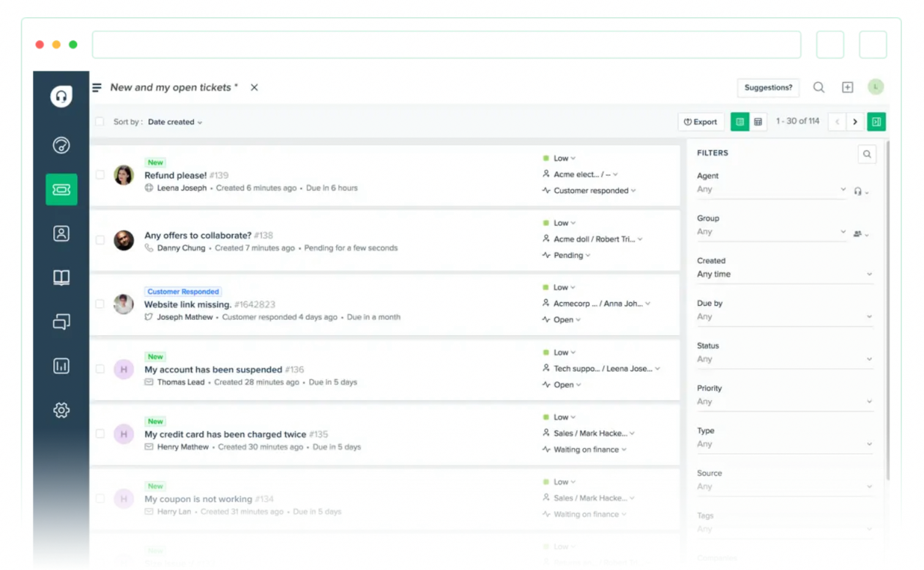Open the Due by filter dropdown

click(x=785, y=317)
